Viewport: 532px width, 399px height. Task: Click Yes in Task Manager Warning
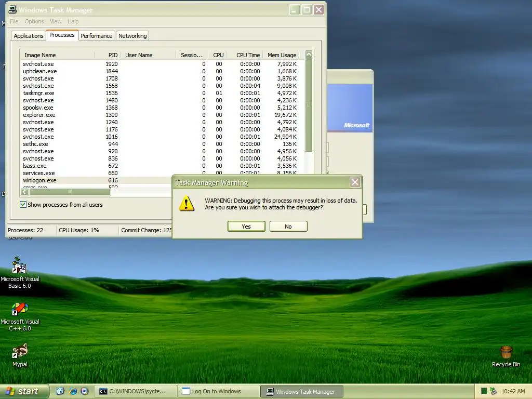[x=246, y=227]
